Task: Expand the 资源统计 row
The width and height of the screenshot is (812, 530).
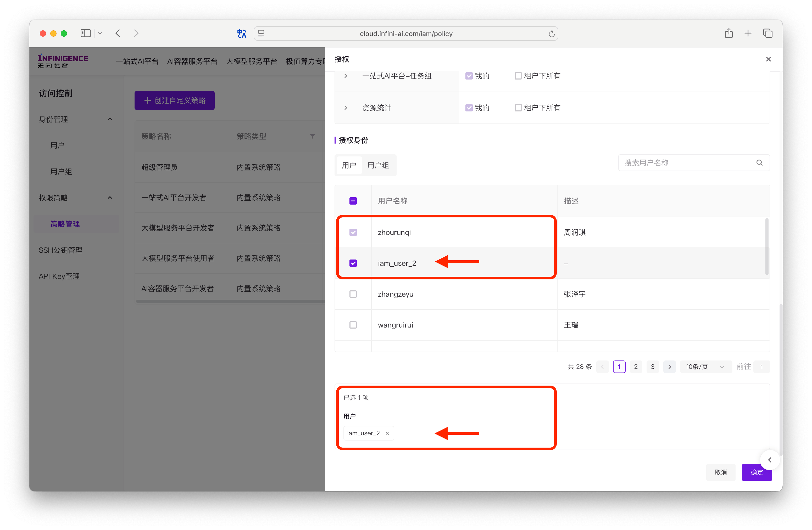Action: pos(346,108)
